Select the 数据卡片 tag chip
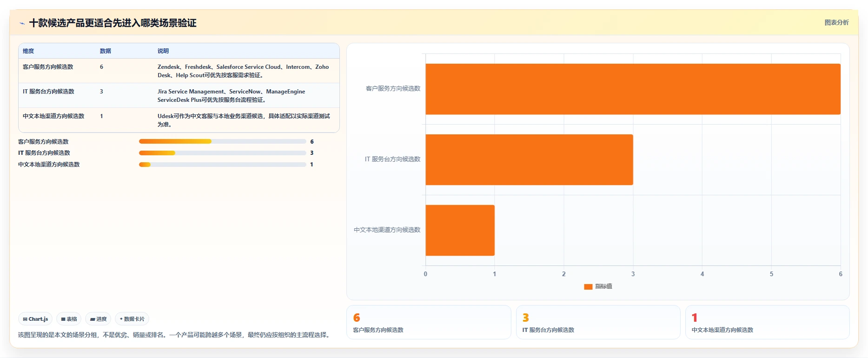 click(132, 319)
